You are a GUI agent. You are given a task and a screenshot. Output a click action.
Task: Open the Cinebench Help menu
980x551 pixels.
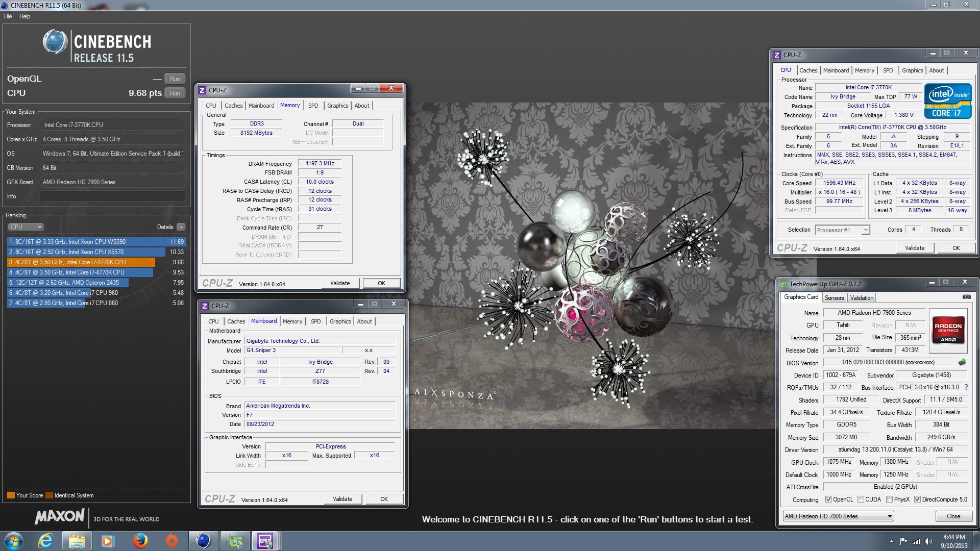[24, 16]
